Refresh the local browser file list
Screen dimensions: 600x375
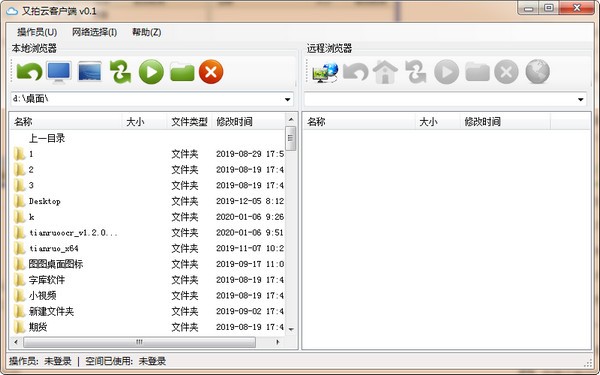[x=120, y=72]
